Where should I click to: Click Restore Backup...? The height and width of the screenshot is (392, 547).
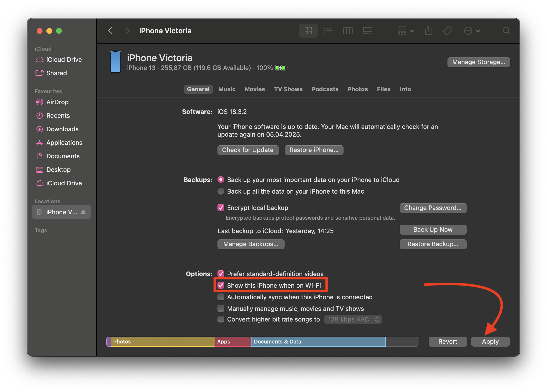click(433, 244)
